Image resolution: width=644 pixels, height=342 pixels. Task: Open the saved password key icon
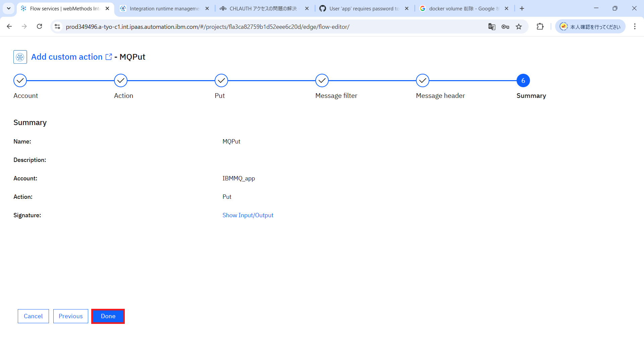[505, 27]
